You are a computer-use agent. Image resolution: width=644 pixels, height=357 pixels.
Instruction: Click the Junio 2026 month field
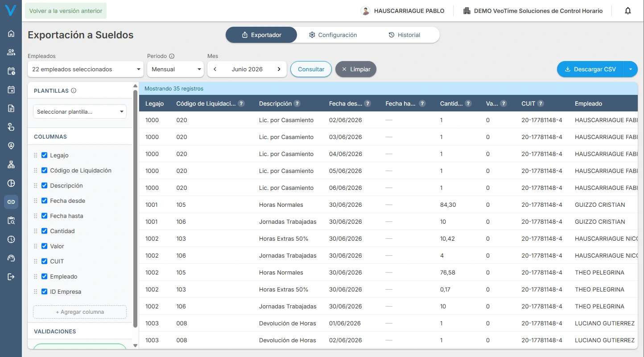tap(247, 69)
